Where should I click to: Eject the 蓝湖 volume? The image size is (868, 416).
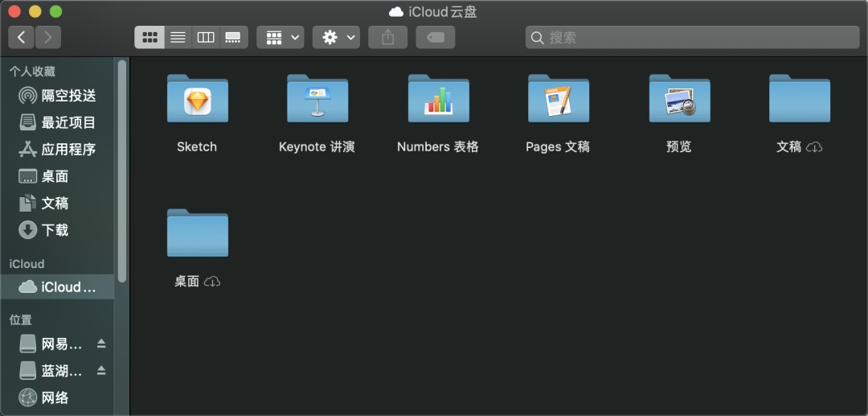[x=101, y=371]
